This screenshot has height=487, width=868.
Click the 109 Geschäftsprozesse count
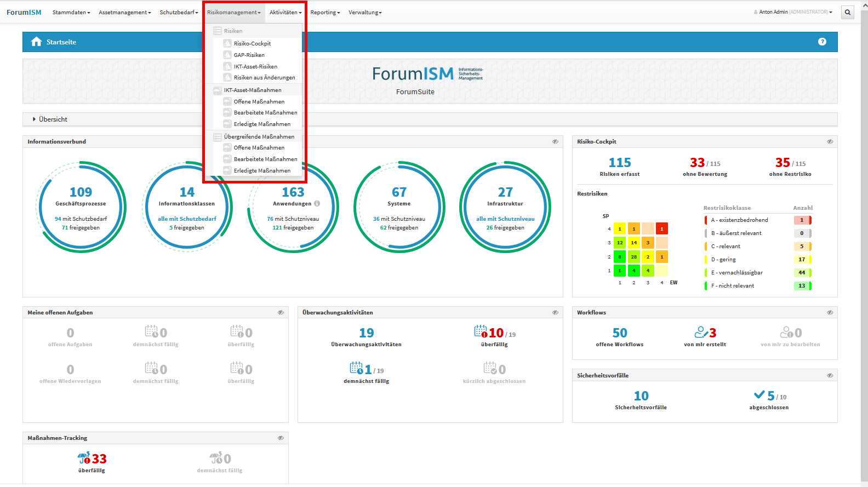coord(81,192)
